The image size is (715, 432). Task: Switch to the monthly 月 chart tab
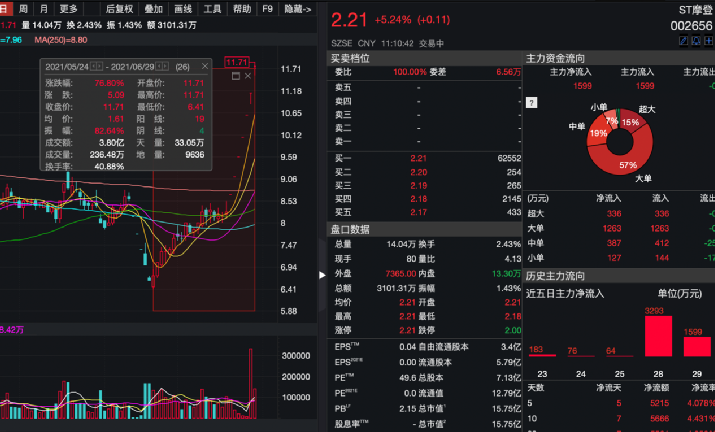coord(44,9)
